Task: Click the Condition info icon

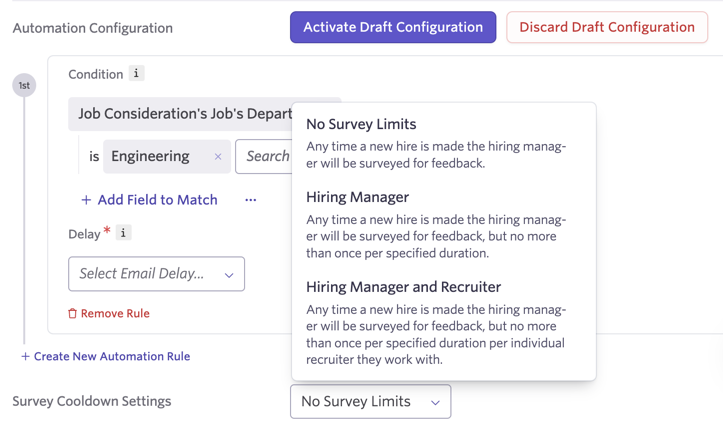Action: pos(136,73)
